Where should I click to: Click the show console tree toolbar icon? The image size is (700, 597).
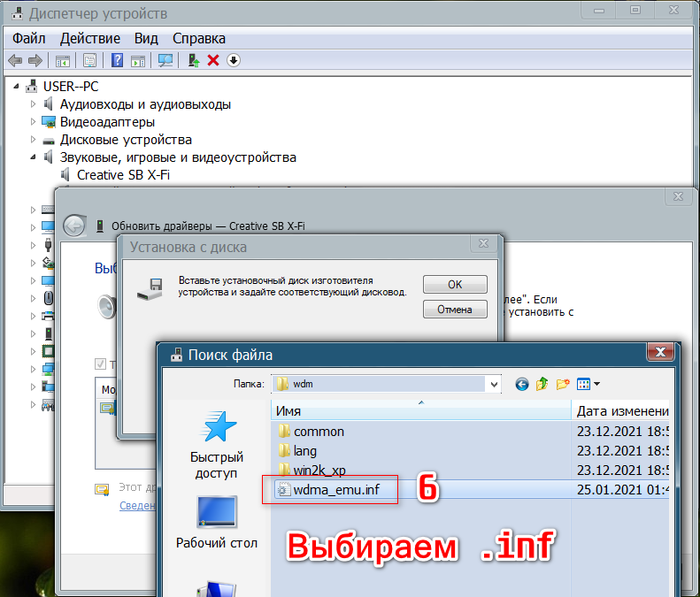[63, 61]
